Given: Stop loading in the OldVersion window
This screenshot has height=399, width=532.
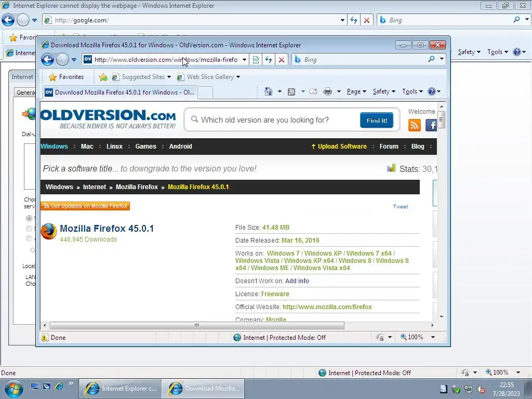Looking at the screenshot, I should pos(282,60).
